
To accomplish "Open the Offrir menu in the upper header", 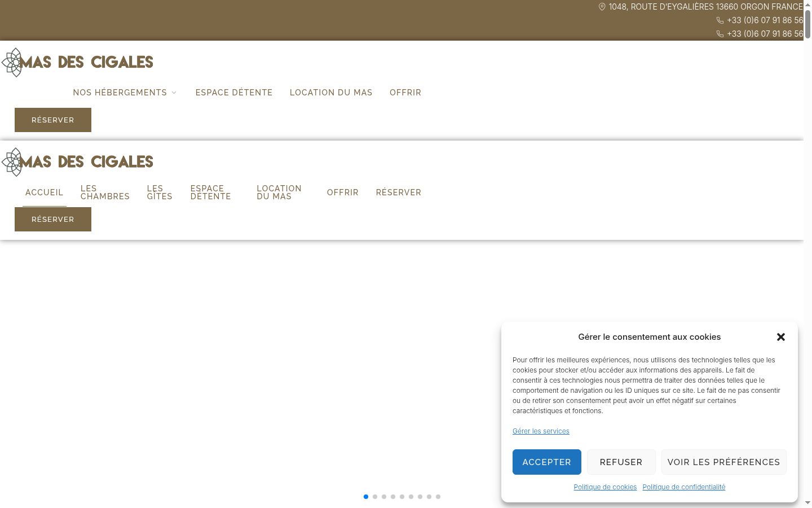I will click(405, 93).
